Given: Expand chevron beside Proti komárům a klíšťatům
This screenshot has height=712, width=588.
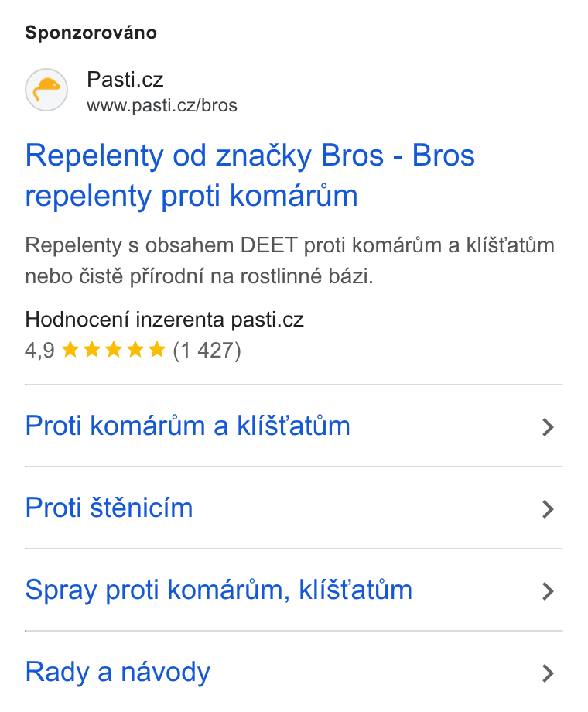Looking at the screenshot, I should pos(549,427).
